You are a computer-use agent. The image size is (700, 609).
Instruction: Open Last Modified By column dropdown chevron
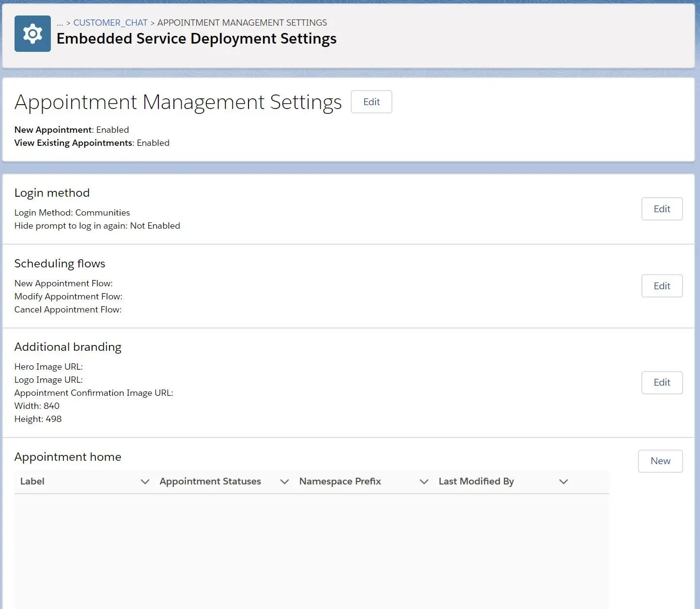coord(563,482)
